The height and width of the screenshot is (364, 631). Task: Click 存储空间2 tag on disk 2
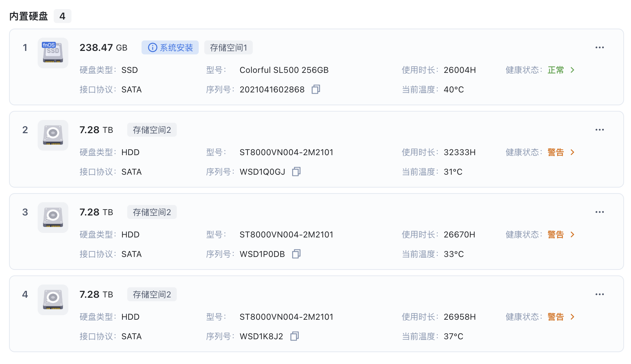(x=152, y=130)
